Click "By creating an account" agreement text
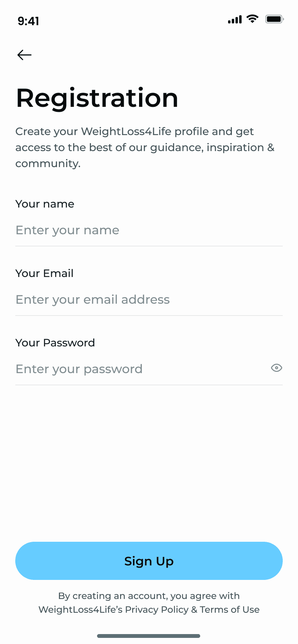This screenshot has height=644, width=298. [149, 596]
